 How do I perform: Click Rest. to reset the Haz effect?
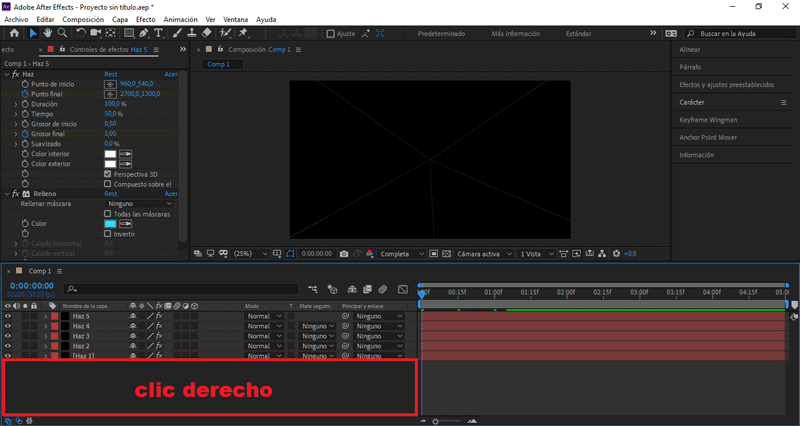112,74
